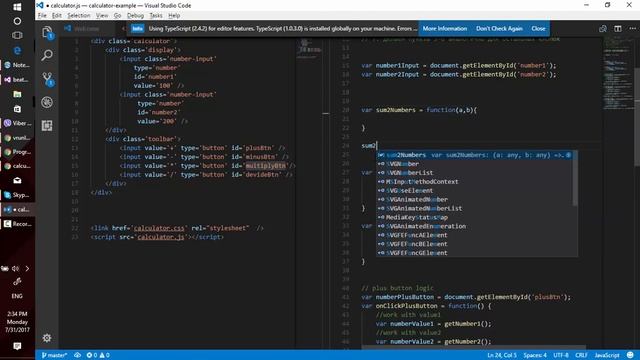
Task: Select the SVGFEFuncAElement suggestion
Action: 473,236
